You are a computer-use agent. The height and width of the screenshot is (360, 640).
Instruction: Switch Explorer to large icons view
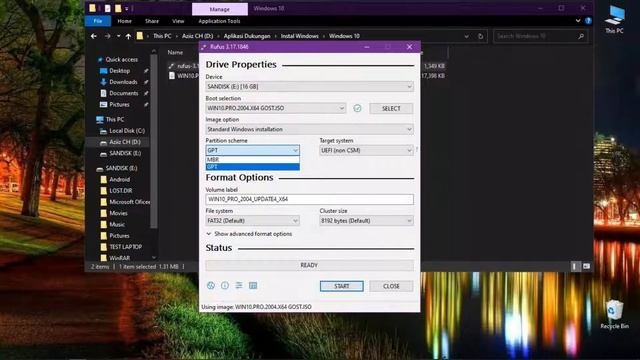(x=587, y=267)
